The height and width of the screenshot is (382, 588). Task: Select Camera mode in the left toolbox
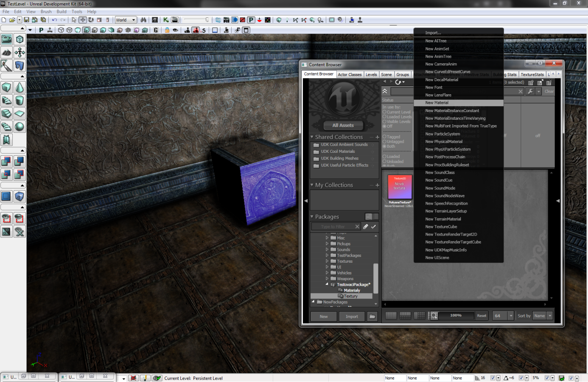6,39
